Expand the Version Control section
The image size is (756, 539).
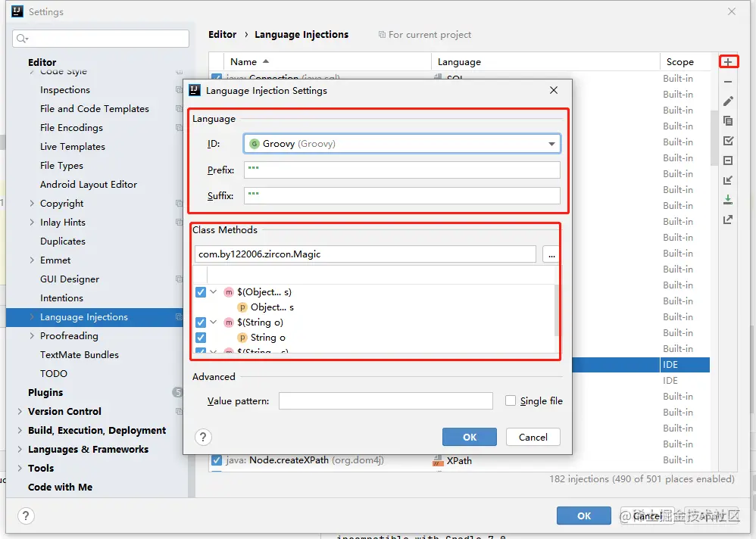point(20,411)
